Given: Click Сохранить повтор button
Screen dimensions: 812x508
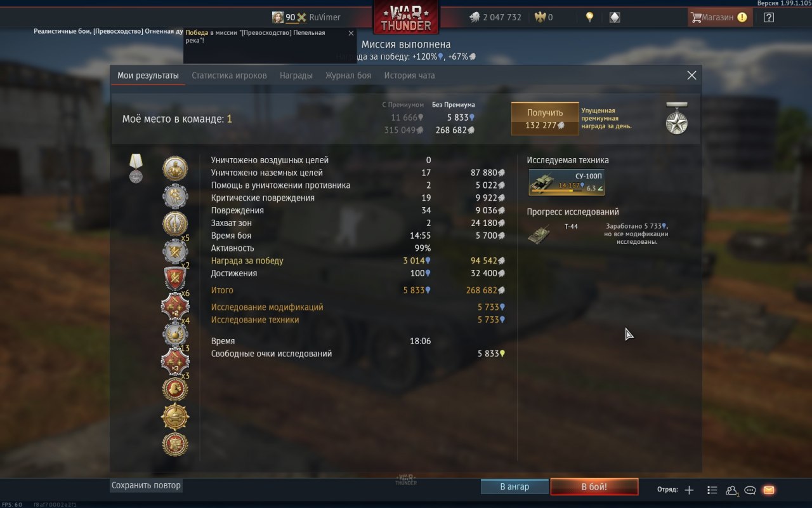Looking at the screenshot, I should coord(147,485).
